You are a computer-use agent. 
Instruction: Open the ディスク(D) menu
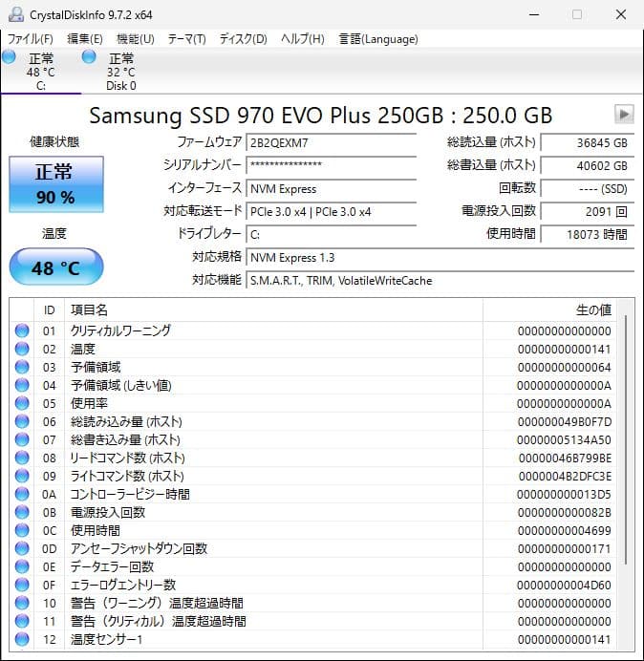[x=244, y=39]
